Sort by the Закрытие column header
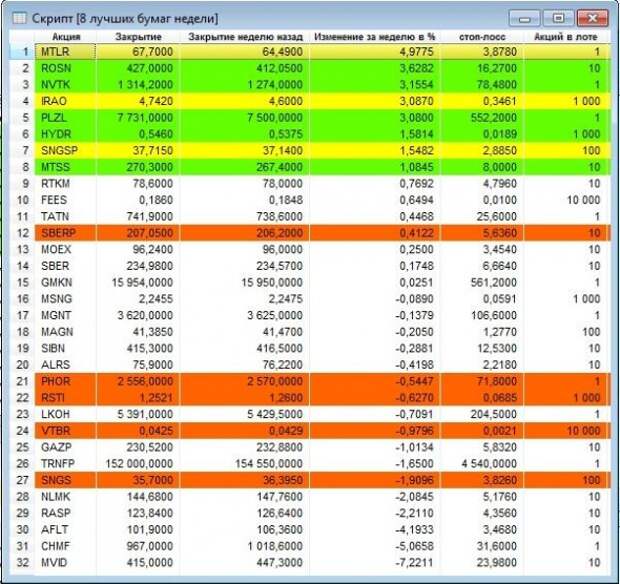Viewport: 620px width, 584px height. click(x=138, y=37)
